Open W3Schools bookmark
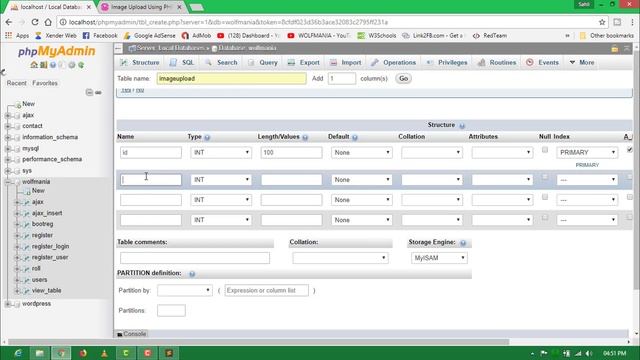640x360 pixels. click(x=377, y=36)
